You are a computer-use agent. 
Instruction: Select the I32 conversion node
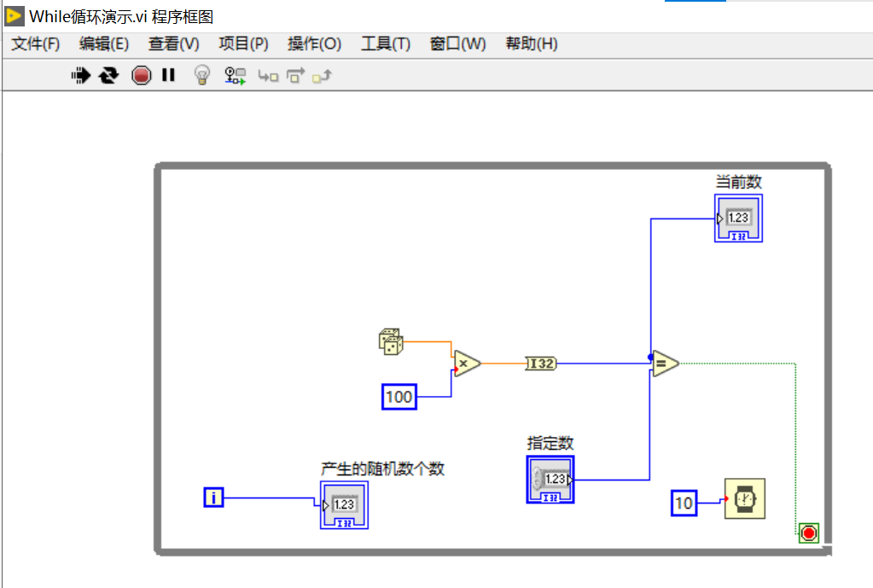[x=541, y=364]
